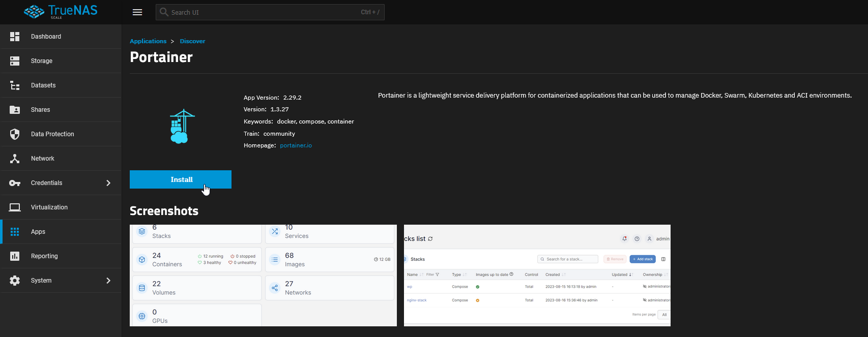Open Dashboard from the sidebar
The image size is (868, 337).
(x=61, y=37)
